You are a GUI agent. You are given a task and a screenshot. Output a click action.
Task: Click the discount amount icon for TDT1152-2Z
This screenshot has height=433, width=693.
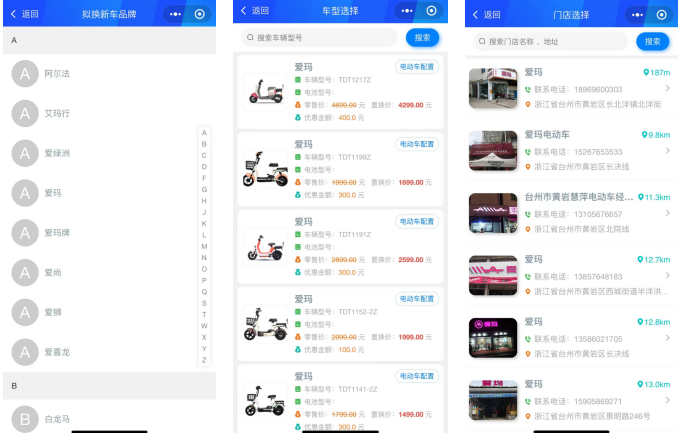coord(298,349)
